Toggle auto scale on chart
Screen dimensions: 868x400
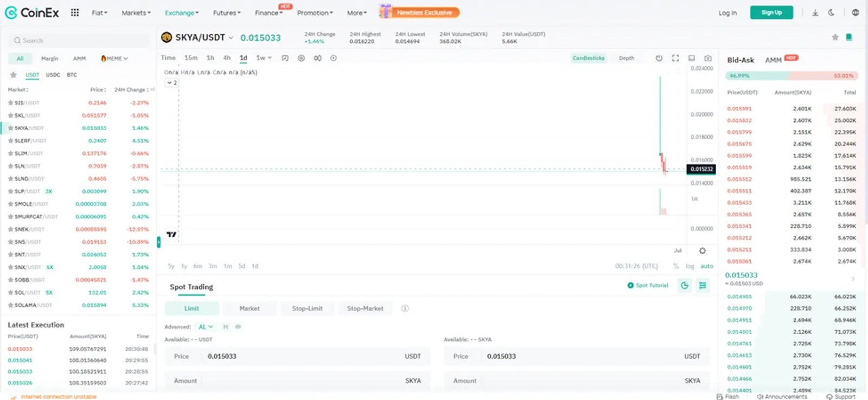point(706,266)
